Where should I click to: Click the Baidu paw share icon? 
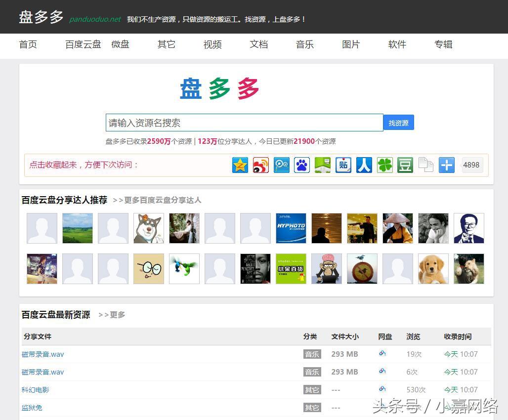click(x=302, y=165)
